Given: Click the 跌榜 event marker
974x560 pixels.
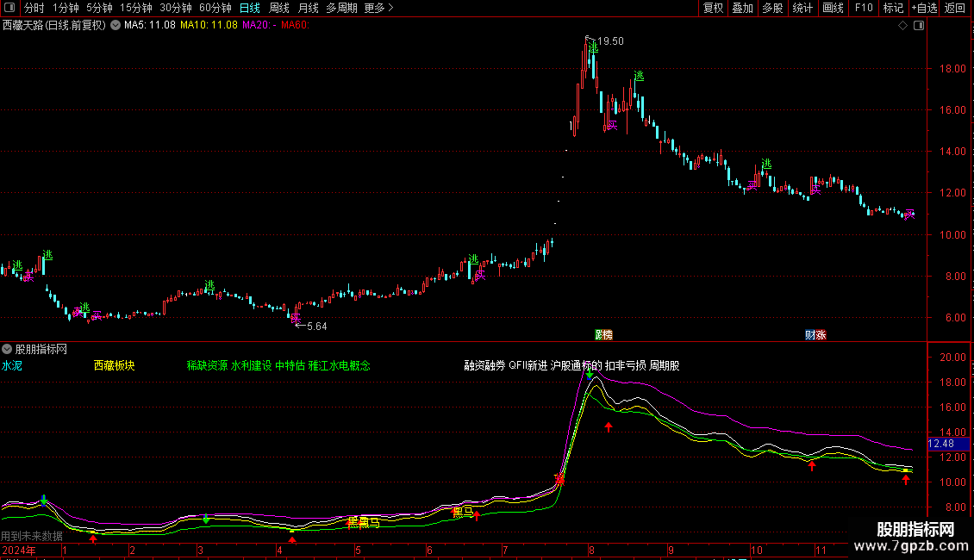Looking at the screenshot, I should [603, 335].
